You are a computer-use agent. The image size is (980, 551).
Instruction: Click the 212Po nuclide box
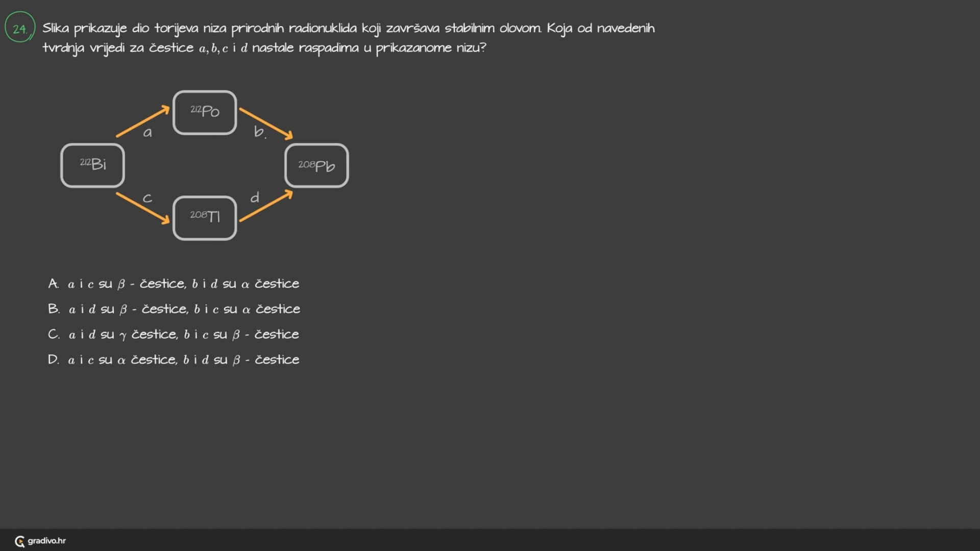205,112
